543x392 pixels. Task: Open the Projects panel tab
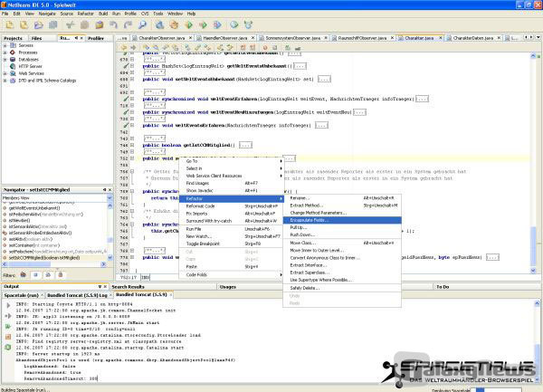(x=14, y=39)
